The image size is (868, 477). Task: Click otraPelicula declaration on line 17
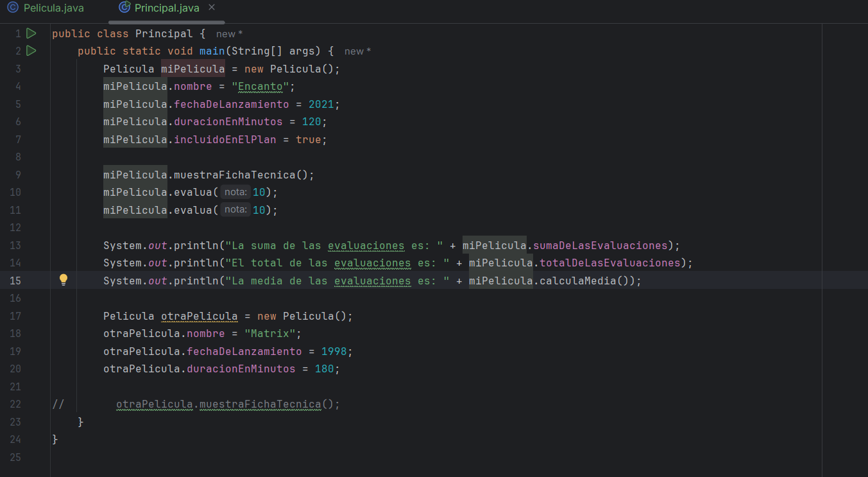click(x=199, y=316)
